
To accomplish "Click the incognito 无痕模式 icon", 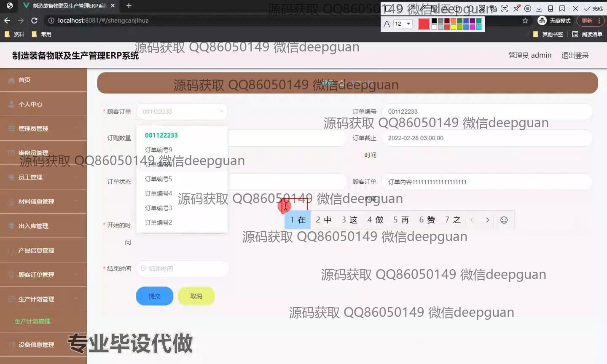I will coord(542,21).
